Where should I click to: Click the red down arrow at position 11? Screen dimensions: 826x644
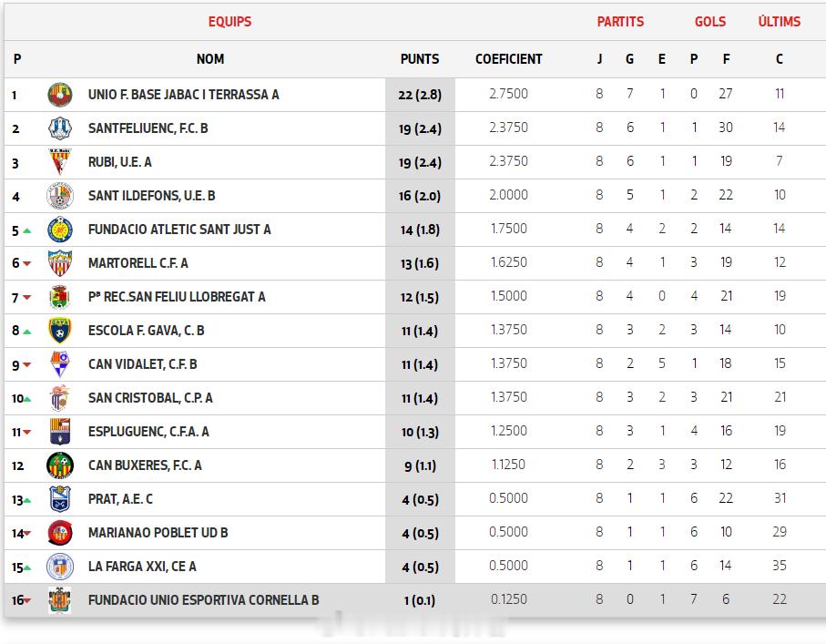(27, 432)
